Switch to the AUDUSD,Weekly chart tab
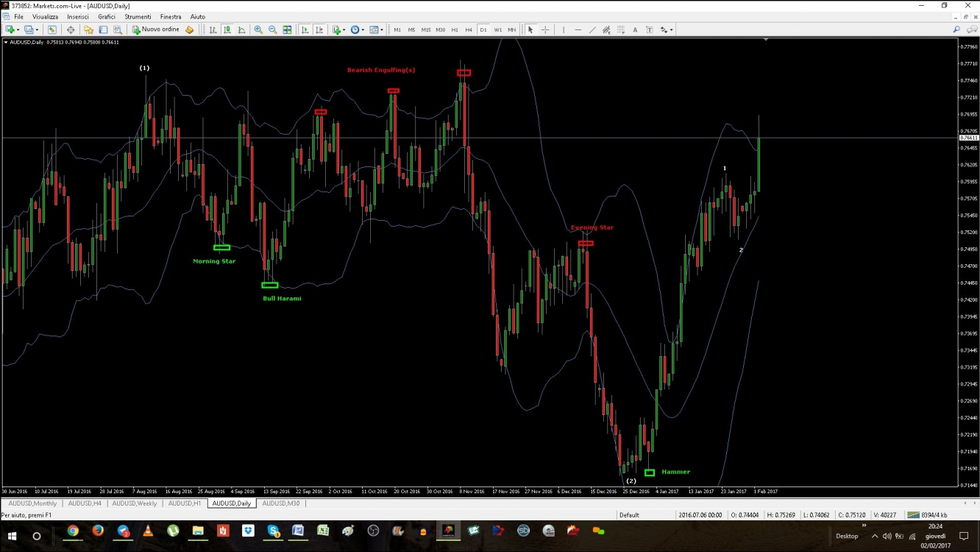This screenshot has width=980, height=552. (136, 503)
